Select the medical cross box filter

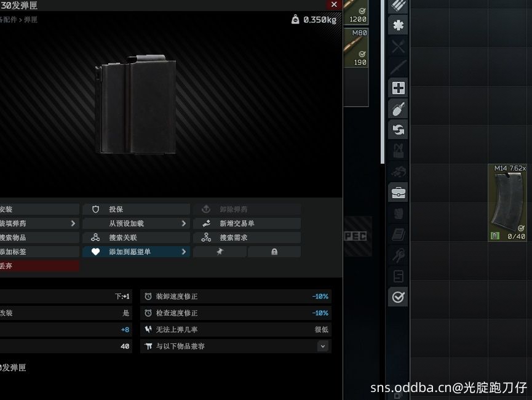click(x=398, y=88)
